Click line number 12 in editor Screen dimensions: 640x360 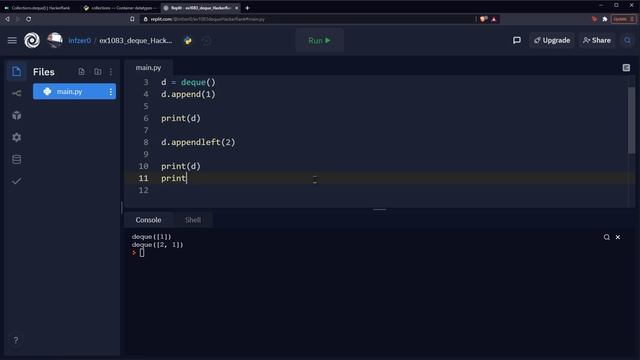tap(143, 190)
